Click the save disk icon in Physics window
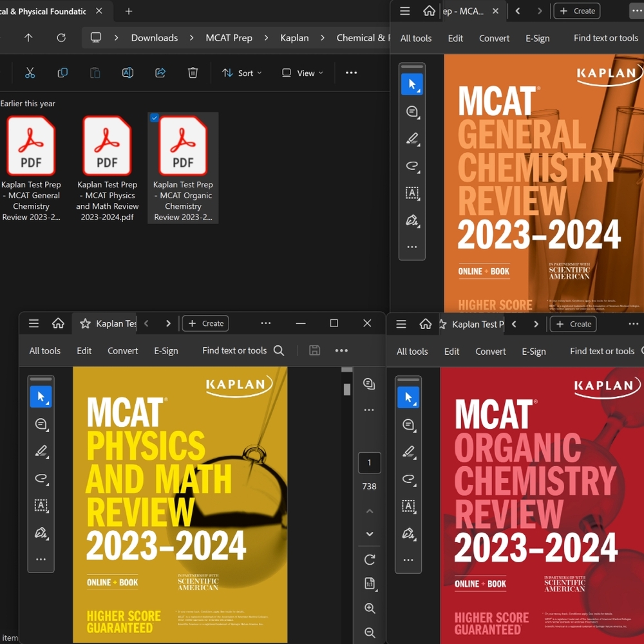Viewport: 644px width, 644px height. coord(315,350)
